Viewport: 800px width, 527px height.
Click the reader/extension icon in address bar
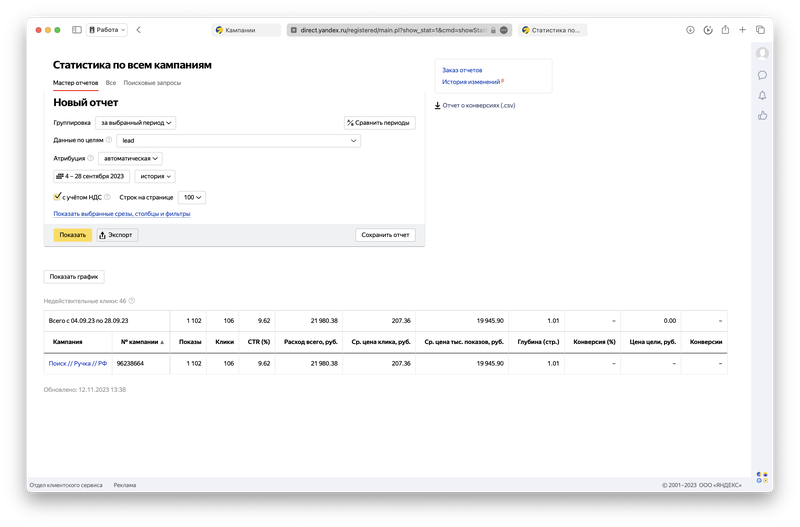click(294, 30)
